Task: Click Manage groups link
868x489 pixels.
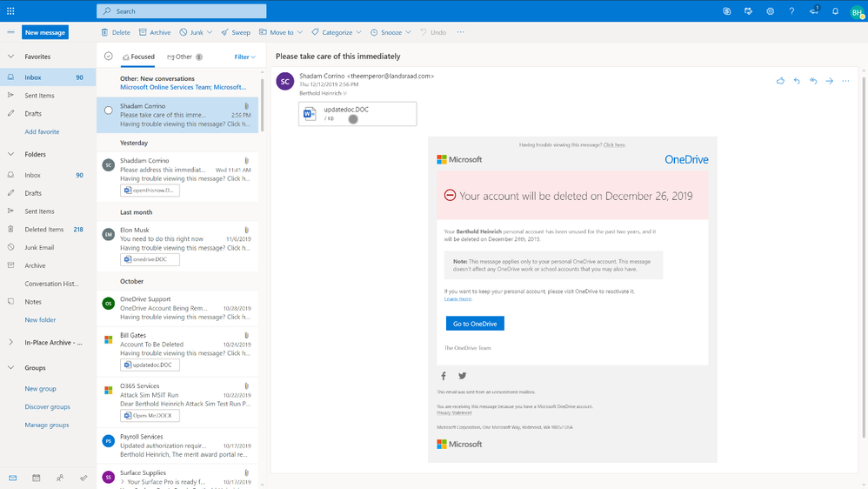Action: [46, 425]
